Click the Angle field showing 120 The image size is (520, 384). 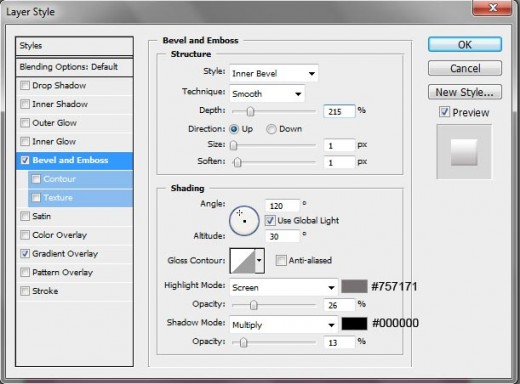click(282, 206)
